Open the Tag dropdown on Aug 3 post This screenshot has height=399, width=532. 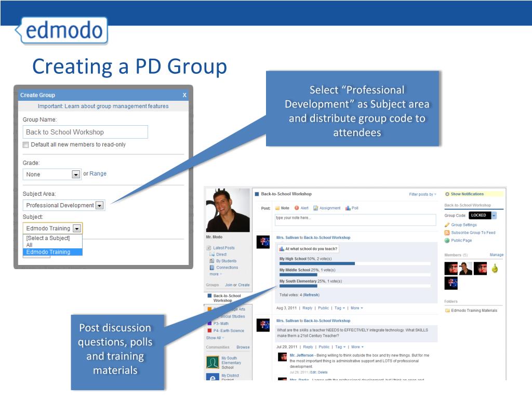point(340,308)
